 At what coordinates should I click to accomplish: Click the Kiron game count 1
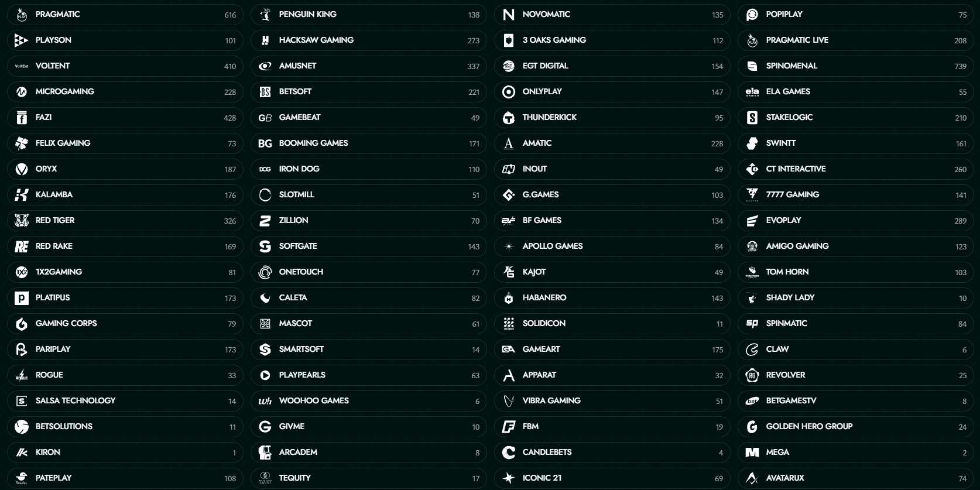[x=234, y=453]
